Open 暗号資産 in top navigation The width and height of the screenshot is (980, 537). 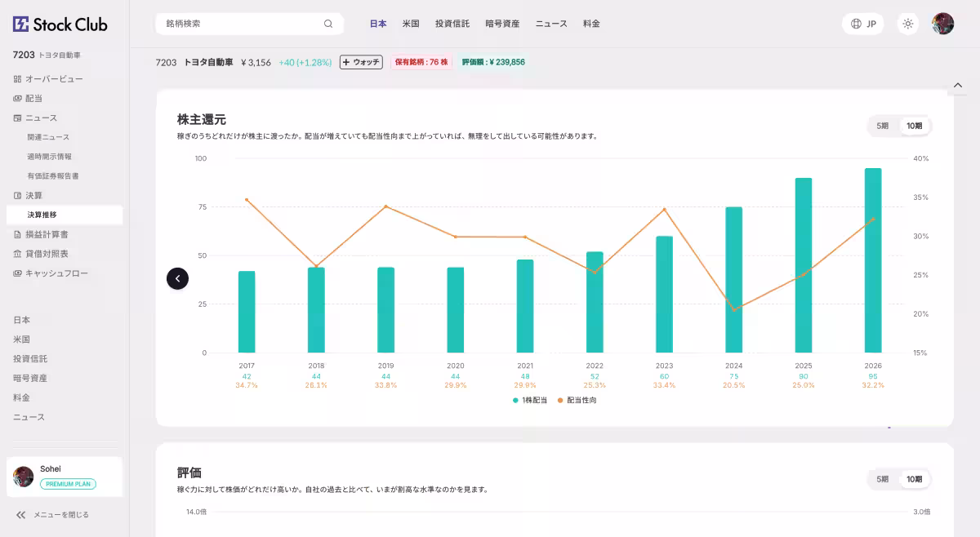coord(502,24)
